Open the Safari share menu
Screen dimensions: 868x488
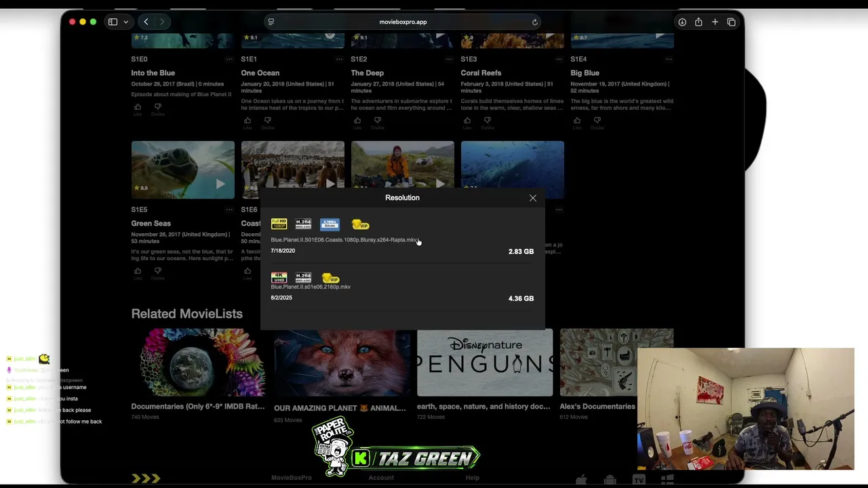698,22
